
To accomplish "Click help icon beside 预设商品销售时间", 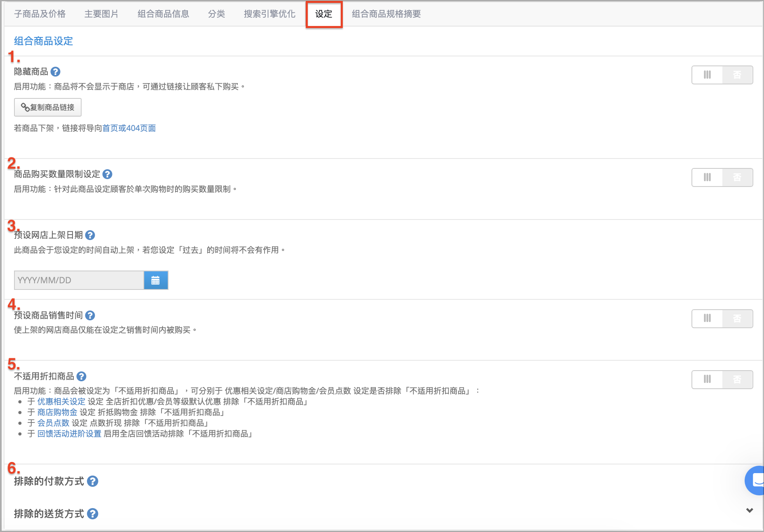I will click(x=90, y=315).
